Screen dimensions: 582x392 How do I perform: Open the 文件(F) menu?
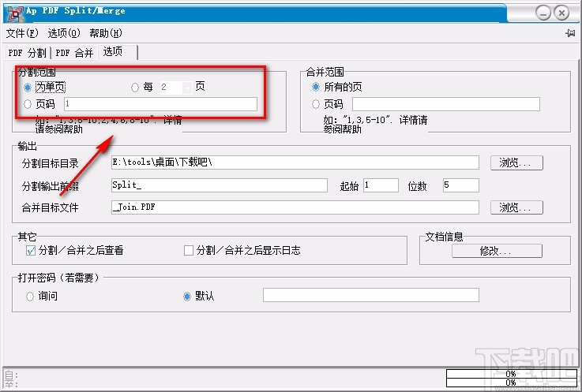tap(22, 33)
